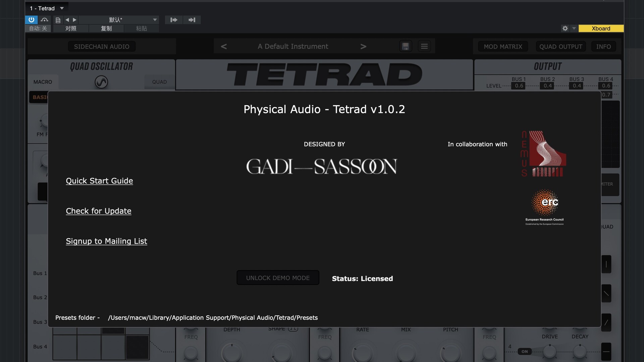644x362 pixels.
Task: Toggle SIDECHAIN AUDIO button
Action: pos(102,47)
